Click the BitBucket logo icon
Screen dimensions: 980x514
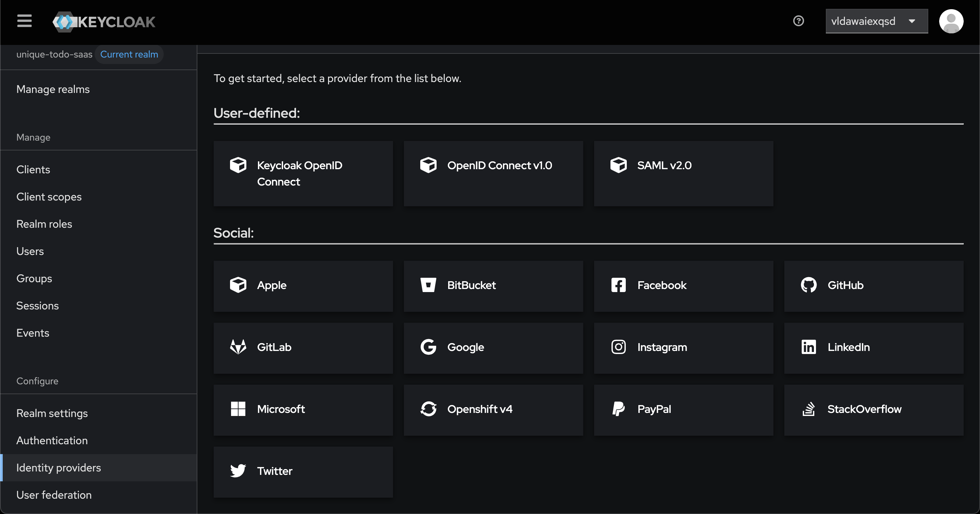428,285
